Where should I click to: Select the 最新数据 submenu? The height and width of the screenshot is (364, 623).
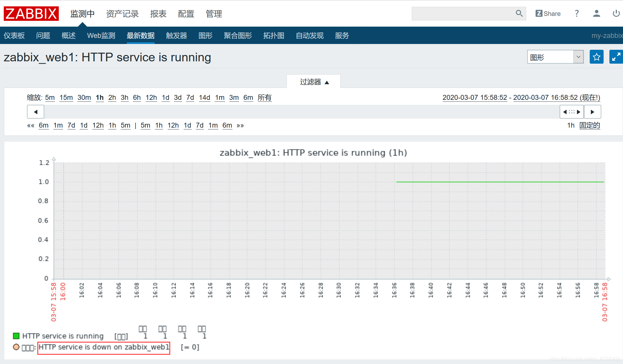pyautogui.click(x=141, y=36)
